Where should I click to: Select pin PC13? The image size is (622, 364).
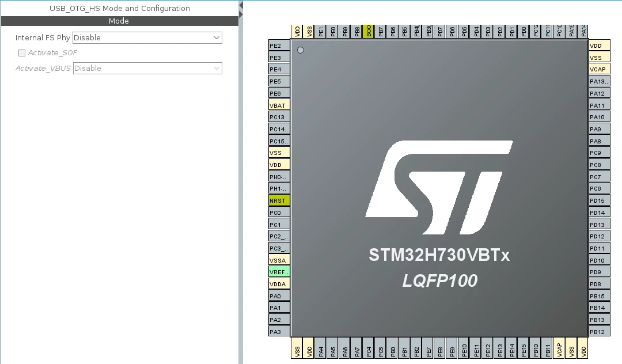[279, 117]
